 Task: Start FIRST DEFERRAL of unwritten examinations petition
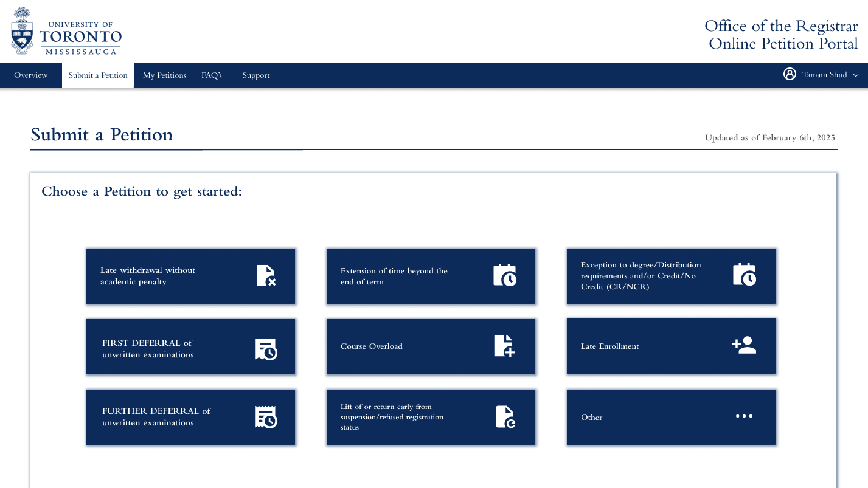[x=190, y=346]
